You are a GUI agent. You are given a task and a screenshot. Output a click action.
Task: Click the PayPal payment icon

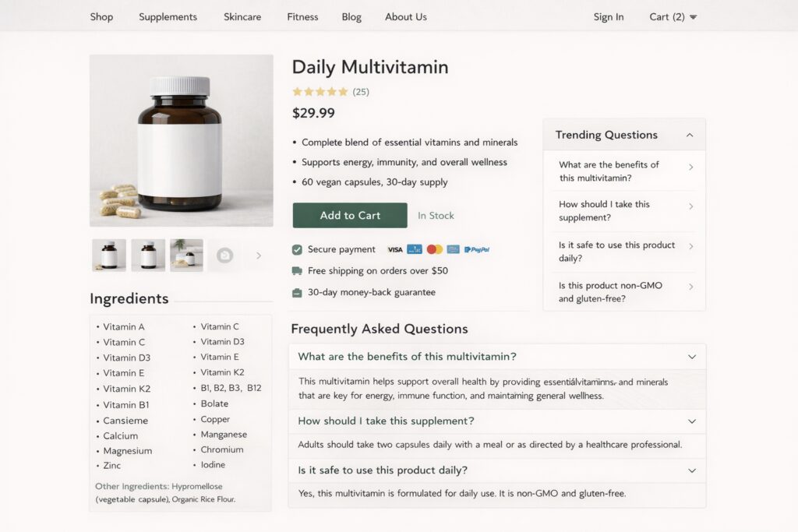pos(478,249)
